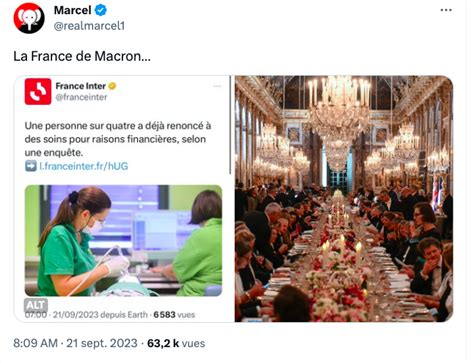Click Marcel's blue verified badge
Image resolution: width=474 pixels, height=362 pixels.
tap(101, 10)
